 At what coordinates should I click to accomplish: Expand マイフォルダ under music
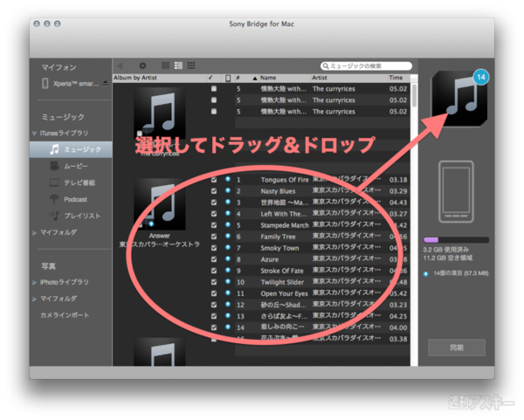coord(34,232)
